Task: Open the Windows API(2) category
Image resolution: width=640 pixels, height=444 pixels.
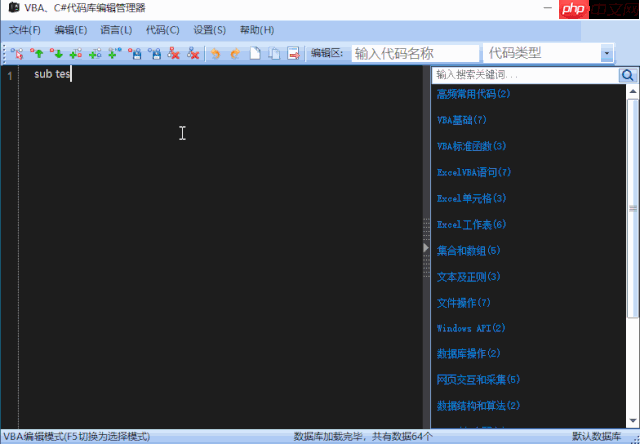Action: (x=471, y=328)
